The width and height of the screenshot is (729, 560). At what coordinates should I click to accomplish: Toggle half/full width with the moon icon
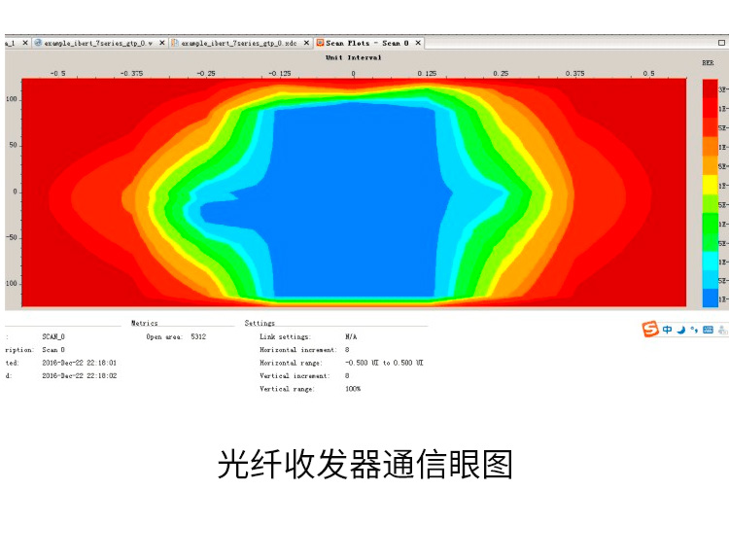pyautogui.click(x=681, y=330)
